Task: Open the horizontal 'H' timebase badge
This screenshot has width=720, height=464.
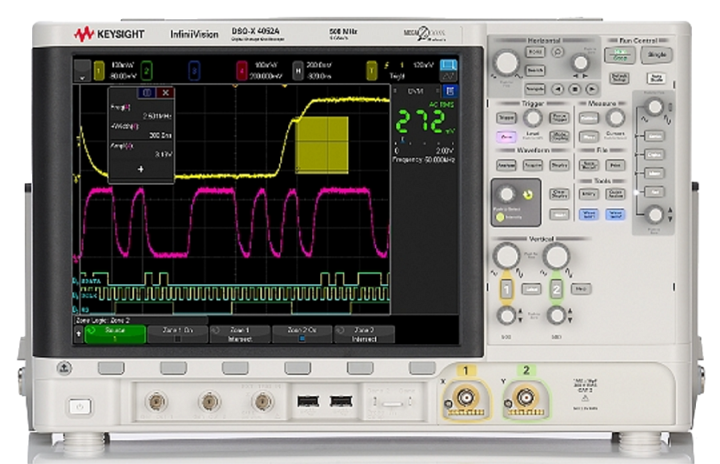Action: coord(298,71)
